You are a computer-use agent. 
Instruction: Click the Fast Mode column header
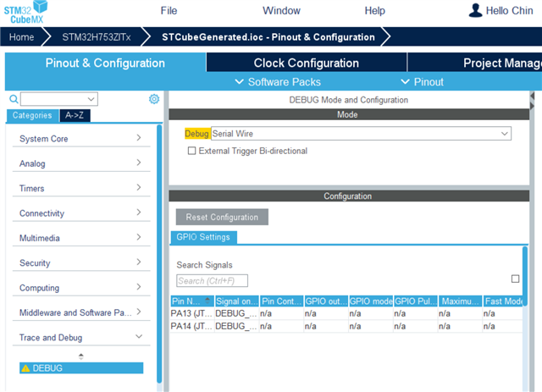tap(503, 301)
